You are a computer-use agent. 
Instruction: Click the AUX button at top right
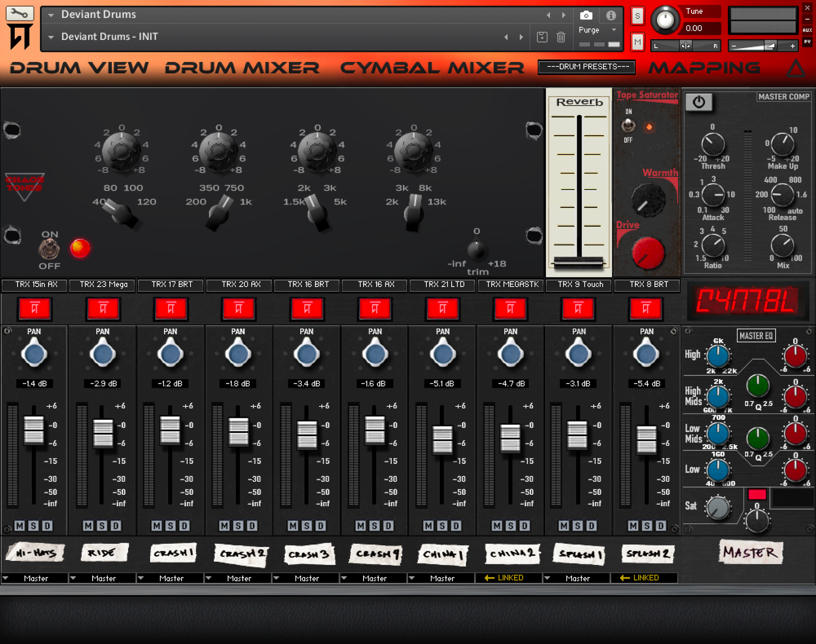click(x=807, y=30)
